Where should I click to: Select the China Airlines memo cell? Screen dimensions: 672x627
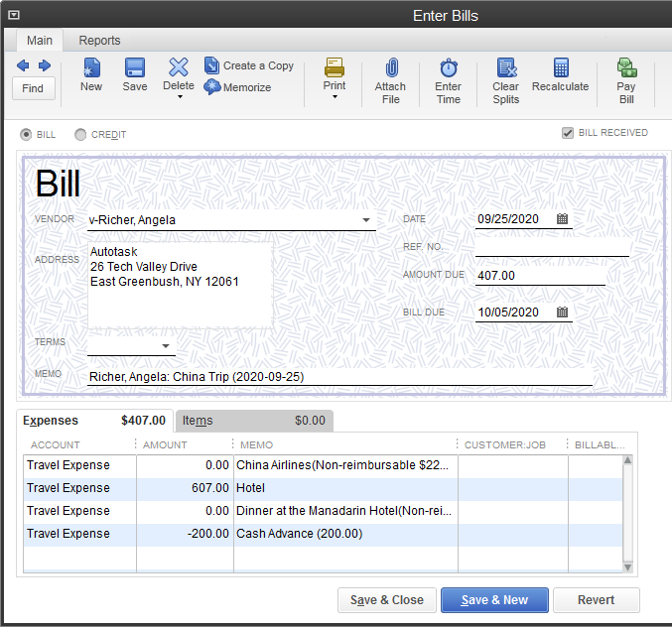click(345, 465)
